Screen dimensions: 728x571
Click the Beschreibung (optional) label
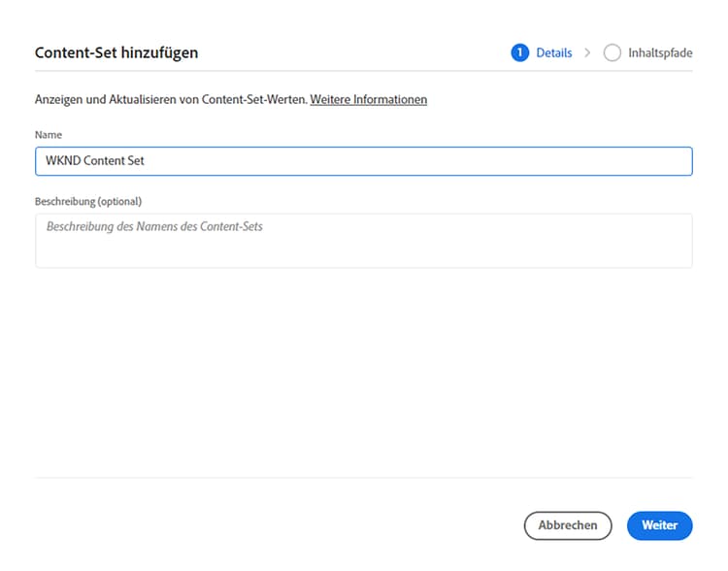click(88, 201)
